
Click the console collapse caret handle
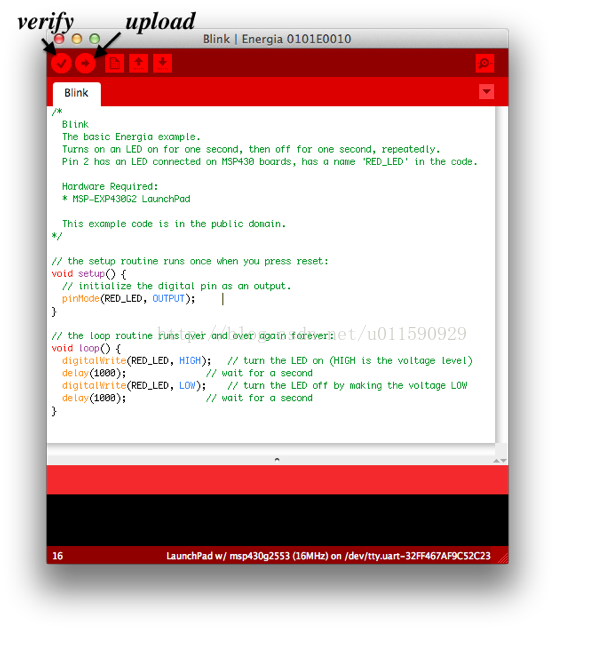tap(277, 459)
